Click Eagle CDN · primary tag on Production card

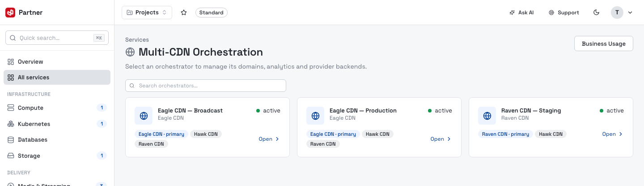tap(333, 134)
